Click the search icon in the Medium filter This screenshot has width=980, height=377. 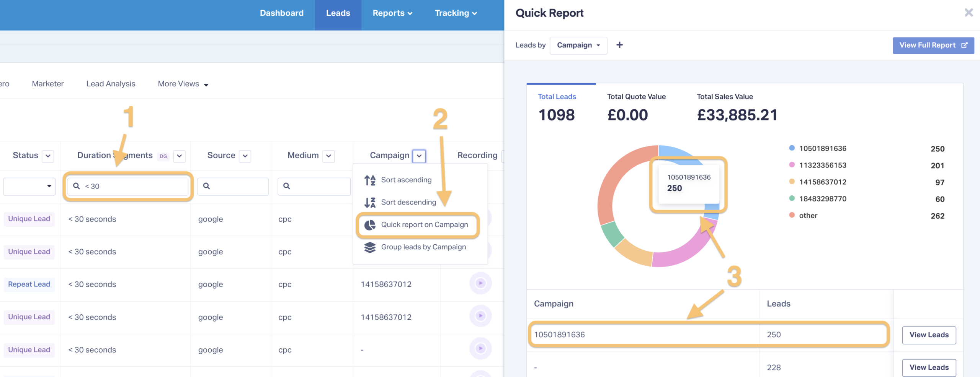(x=286, y=186)
